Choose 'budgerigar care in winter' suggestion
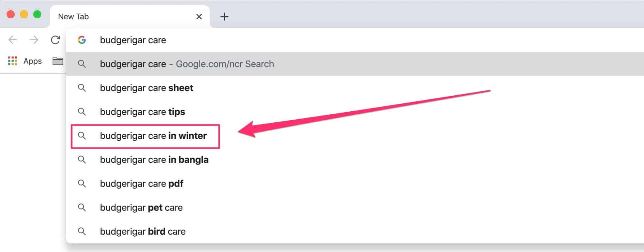This screenshot has width=644, height=252. click(153, 136)
